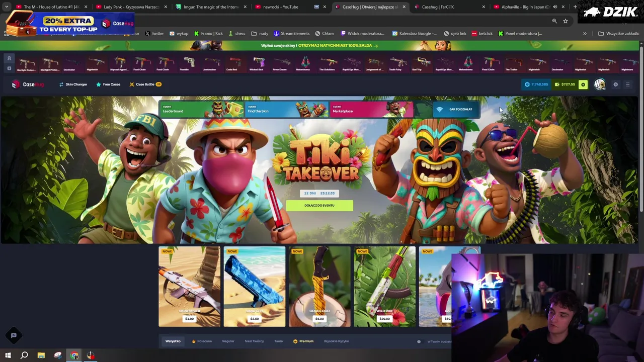The height and width of the screenshot is (362, 644).
Task: Select the Nasi Twórcy filter tab
Action: (254, 341)
